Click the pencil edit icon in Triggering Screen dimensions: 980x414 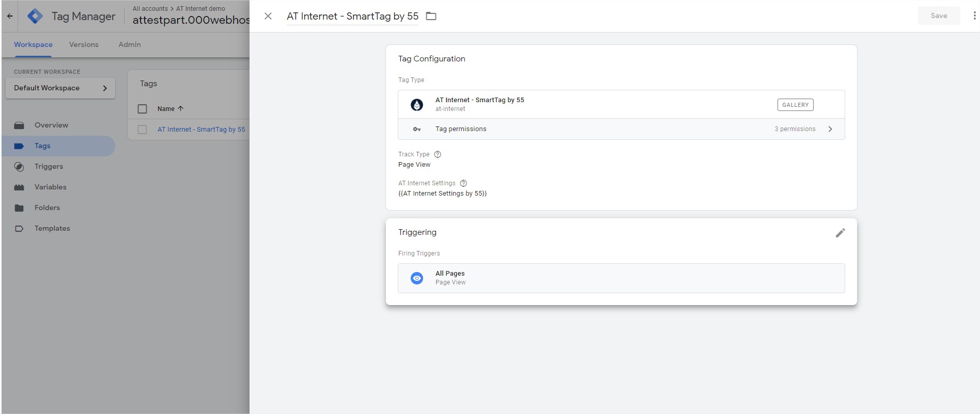pyautogui.click(x=840, y=233)
